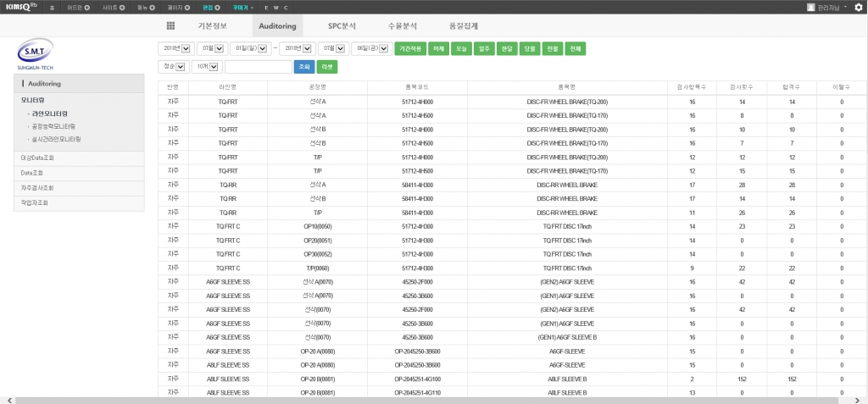Click the grid menu icon
Image resolution: width=868 pixels, height=404 pixels.
[170, 26]
